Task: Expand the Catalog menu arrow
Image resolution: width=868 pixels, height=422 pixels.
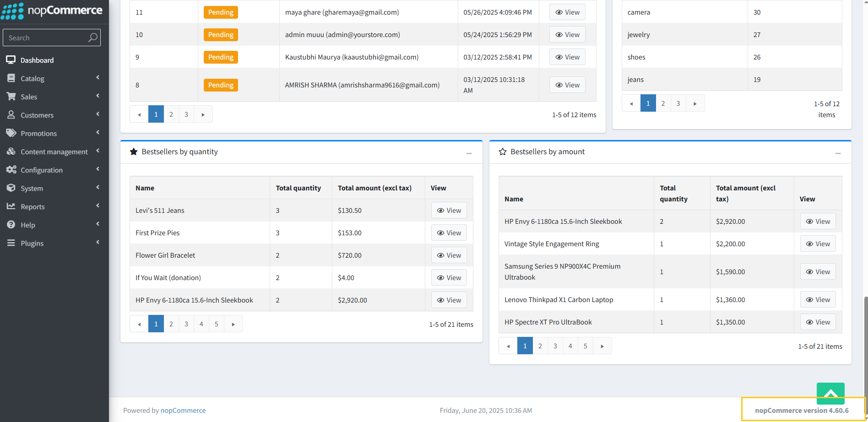Action: pyautogui.click(x=98, y=78)
